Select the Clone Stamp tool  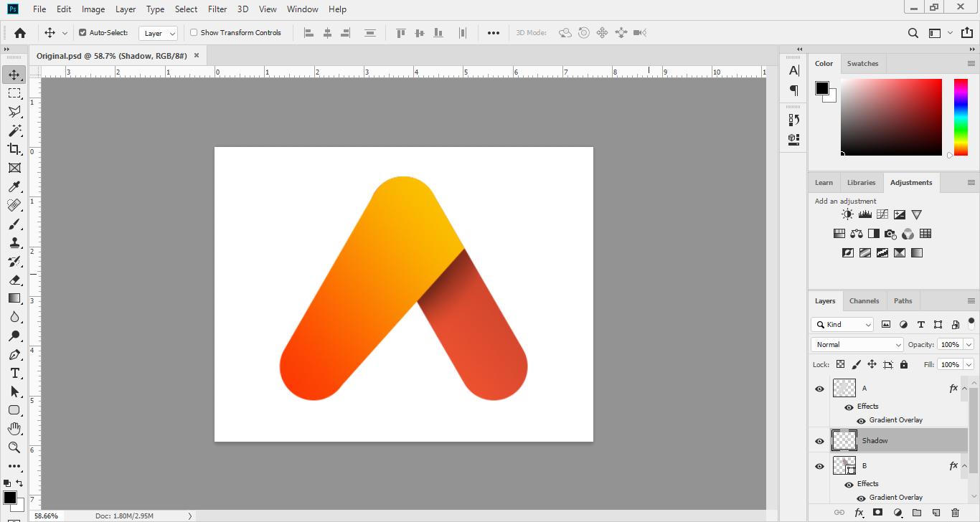pos(14,242)
